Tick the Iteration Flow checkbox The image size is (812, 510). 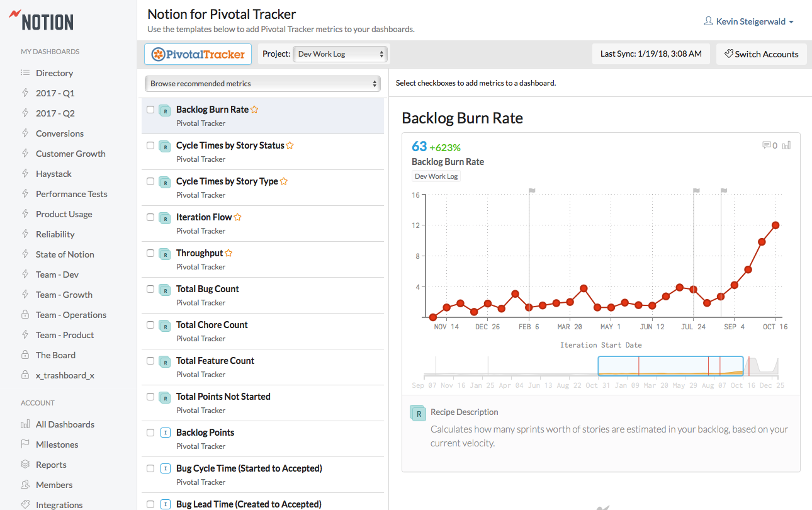[150, 217]
